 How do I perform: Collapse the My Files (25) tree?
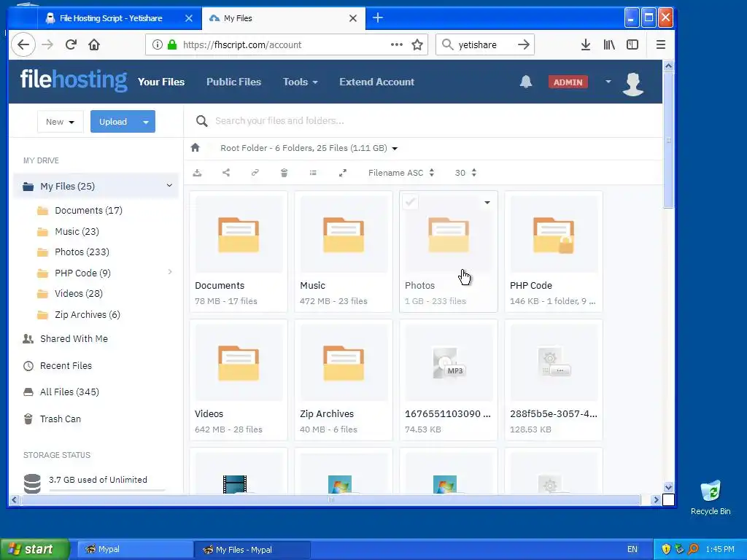pos(169,185)
